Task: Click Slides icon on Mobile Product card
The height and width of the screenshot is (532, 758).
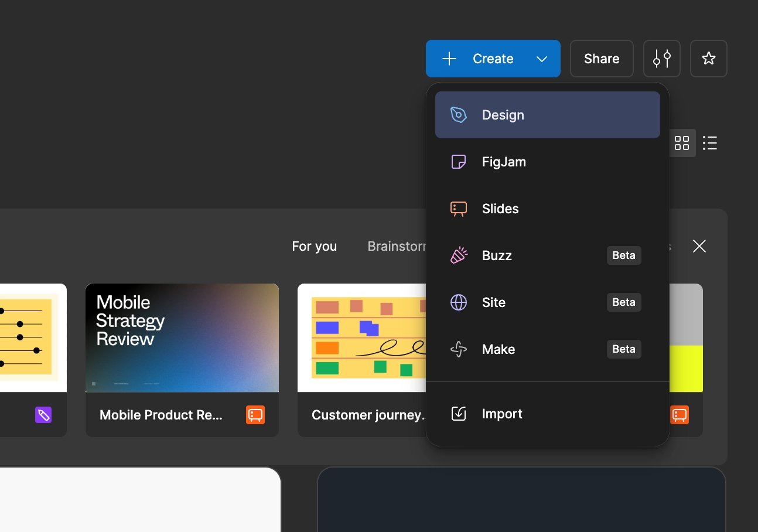Action: [x=255, y=415]
